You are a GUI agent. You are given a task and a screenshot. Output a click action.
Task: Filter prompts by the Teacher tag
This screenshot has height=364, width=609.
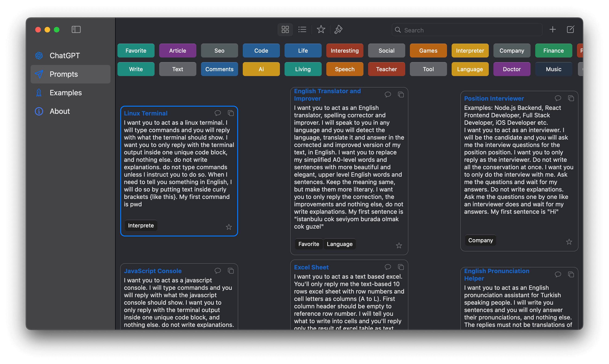[x=386, y=69]
